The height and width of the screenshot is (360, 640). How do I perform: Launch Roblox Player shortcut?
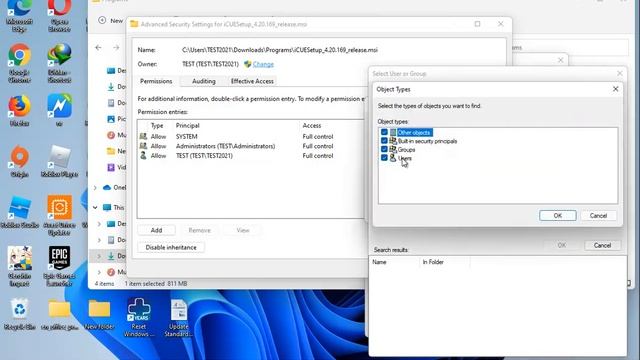[x=59, y=161]
